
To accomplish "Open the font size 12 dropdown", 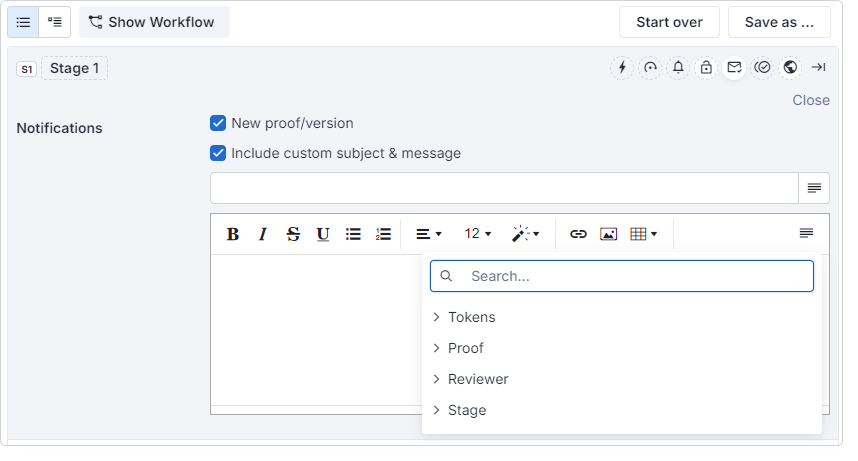I will (478, 234).
